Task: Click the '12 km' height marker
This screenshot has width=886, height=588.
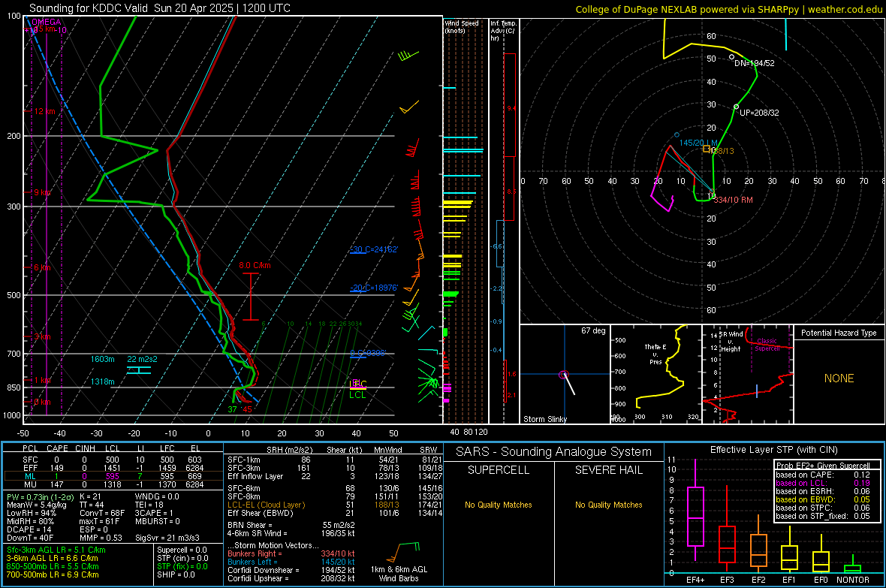Action: coord(44,111)
